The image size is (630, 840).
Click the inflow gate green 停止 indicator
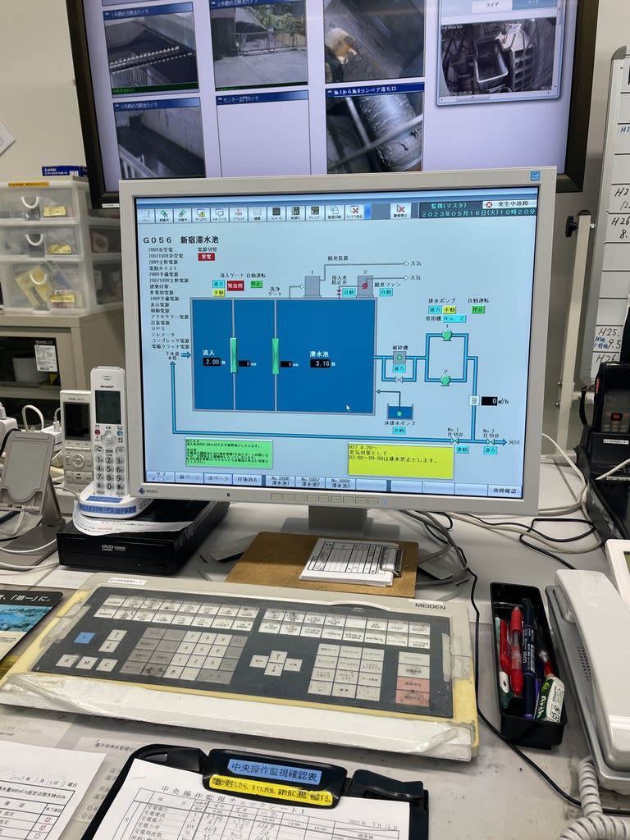(256, 284)
